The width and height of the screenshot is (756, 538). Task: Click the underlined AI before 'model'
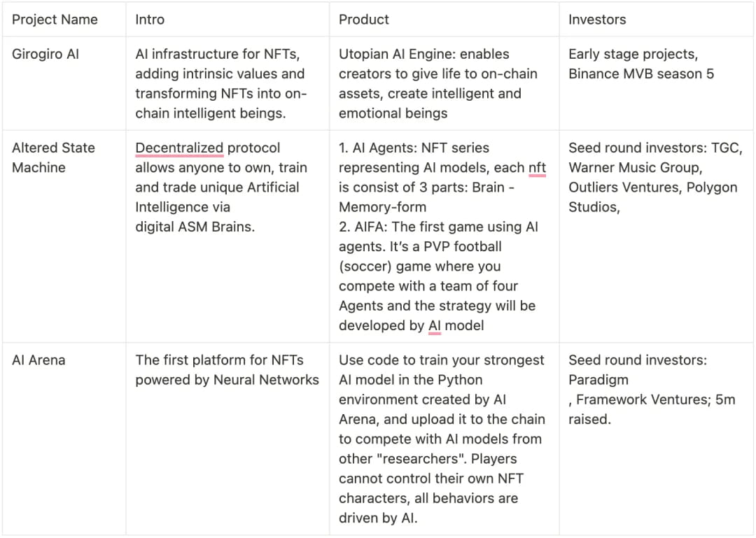(x=435, y=325)
